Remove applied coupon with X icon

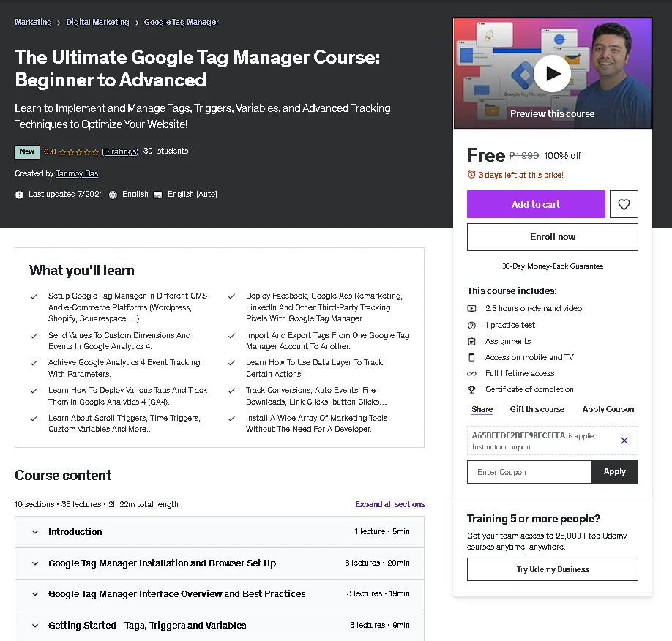[624, 441]
